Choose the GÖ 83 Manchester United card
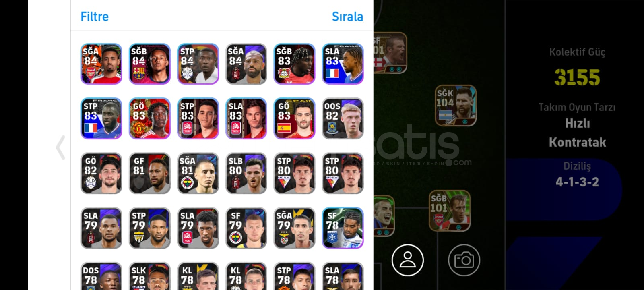The image size is (644, 290). (149, 118)
